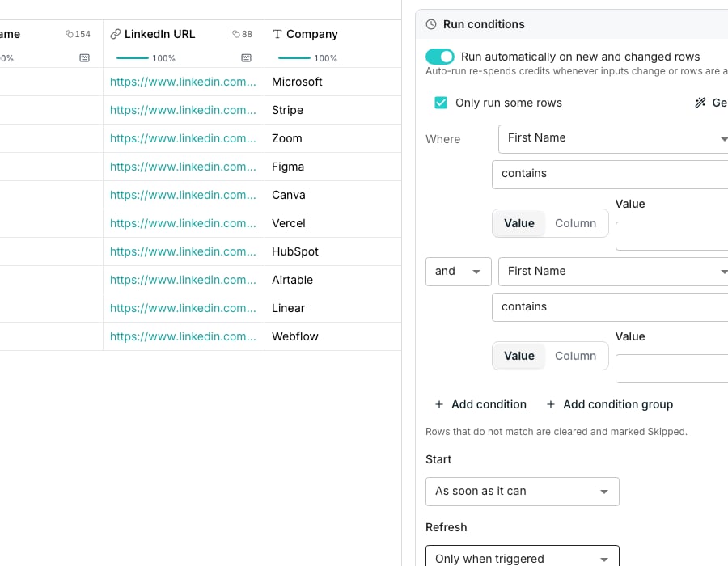Screen dimensions: 728x566
Task: Select the Canva company cell
Action: click(x=333, y=195)
